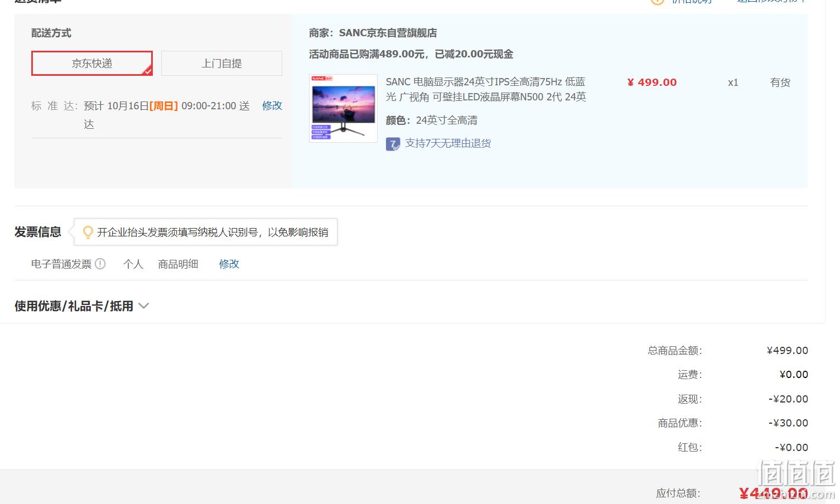Select the 发票信息 heading
The image size is (840, 504).
[38, 232]
